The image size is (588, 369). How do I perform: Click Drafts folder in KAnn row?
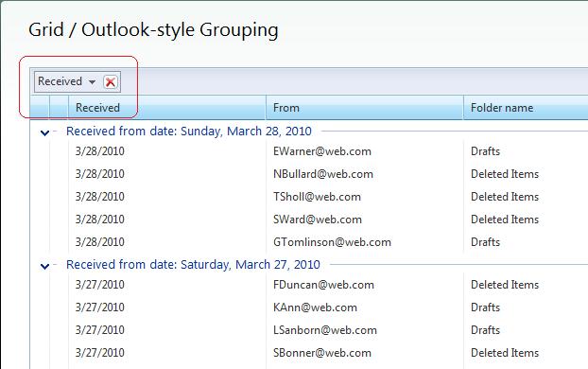[x=485, y=307]
